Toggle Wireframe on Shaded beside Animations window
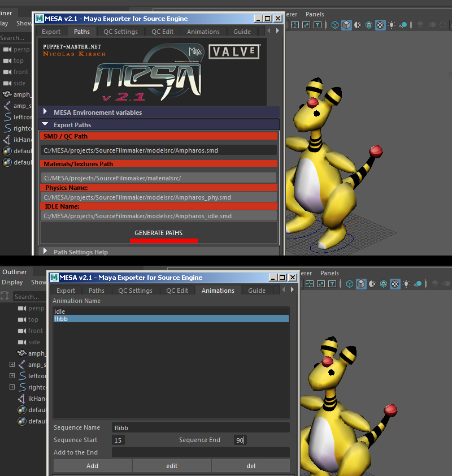Image resolution: width=452 pixels, height=476 pixels. pyautogui.click(x=384, y=284)
